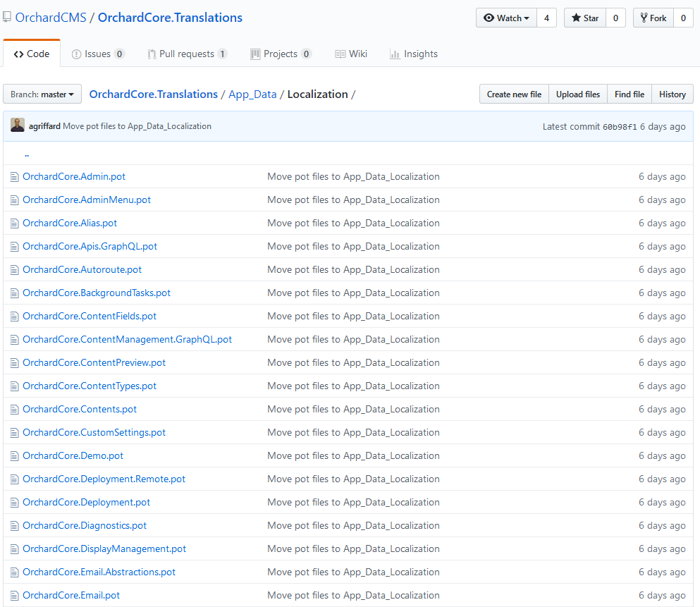The image size is (700, 607).
Task: Click file icon next to OrchardCore.CustomSettings.pot
Action: (x=14, y=432)
